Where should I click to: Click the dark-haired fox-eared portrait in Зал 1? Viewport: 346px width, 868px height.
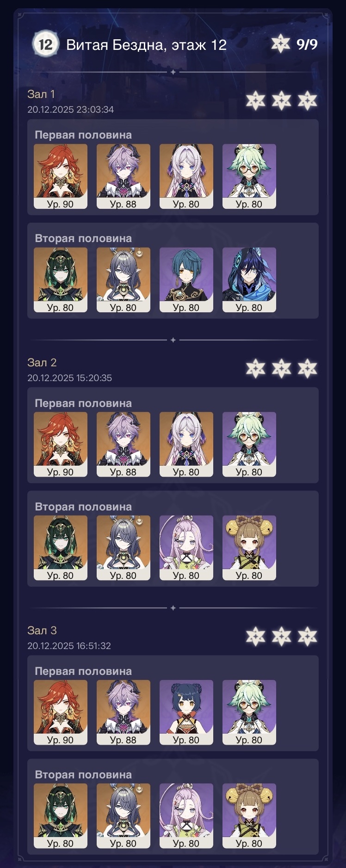tap(249, 280)
